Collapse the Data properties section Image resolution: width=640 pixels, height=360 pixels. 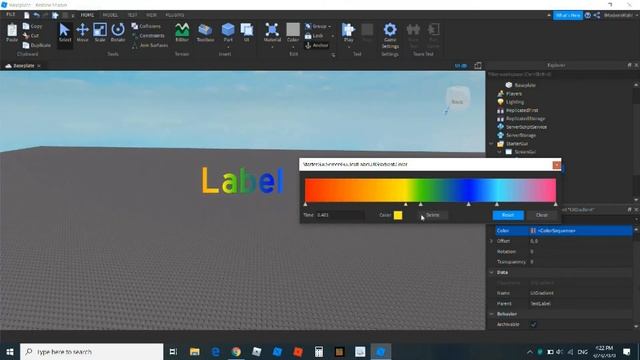(491, 272)
